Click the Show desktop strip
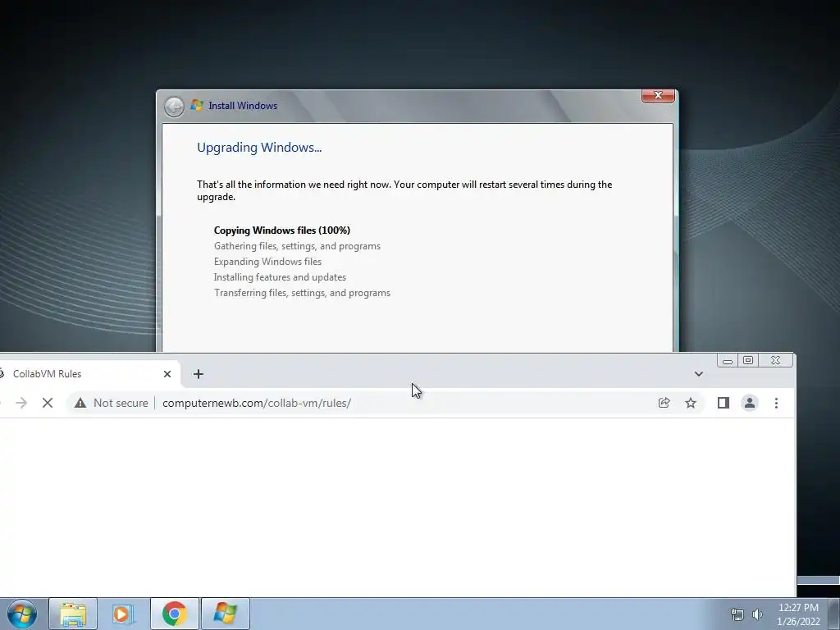The height and width of the screenshot is (630, 840). pos(834,614)
